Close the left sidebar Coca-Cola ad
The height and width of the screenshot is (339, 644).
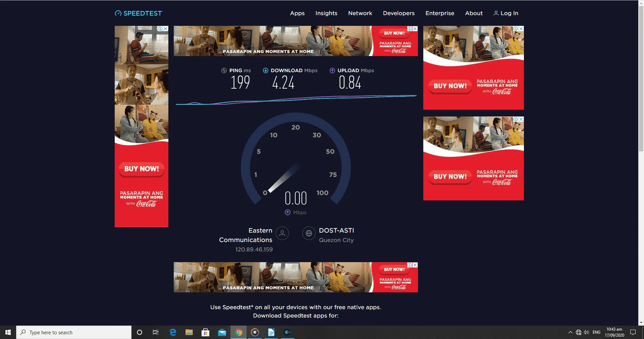coord(166,29)
